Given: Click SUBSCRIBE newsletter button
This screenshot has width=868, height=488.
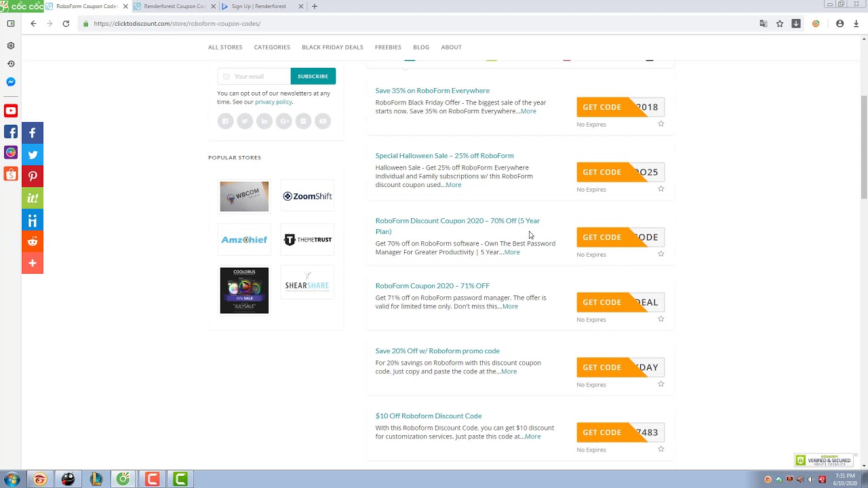Looking at the screenshot, I should 313,76.
